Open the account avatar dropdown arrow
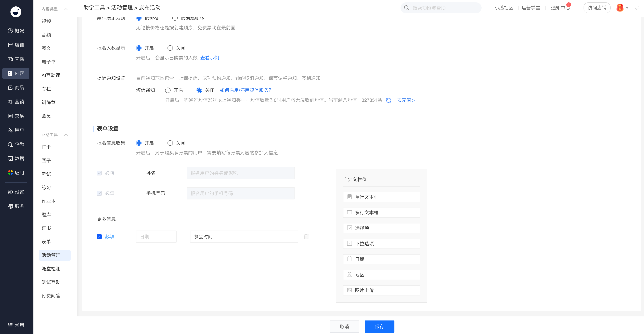 [627, 8]
